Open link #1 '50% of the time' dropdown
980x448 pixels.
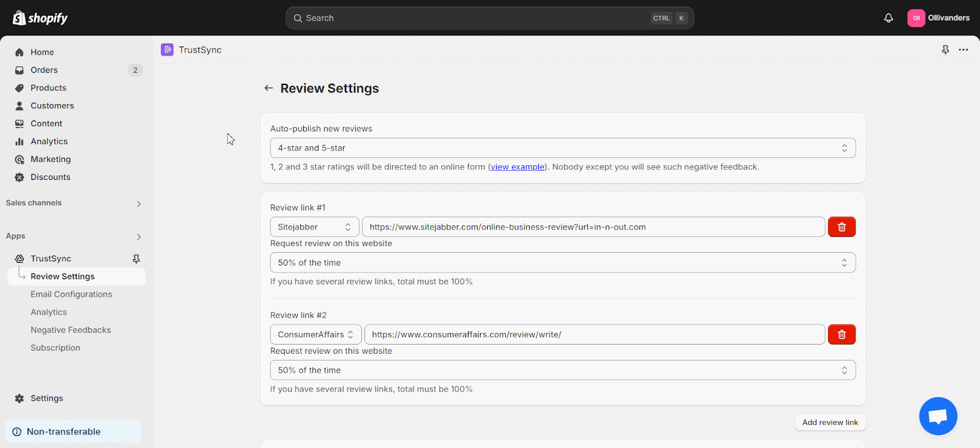[563, 263]
